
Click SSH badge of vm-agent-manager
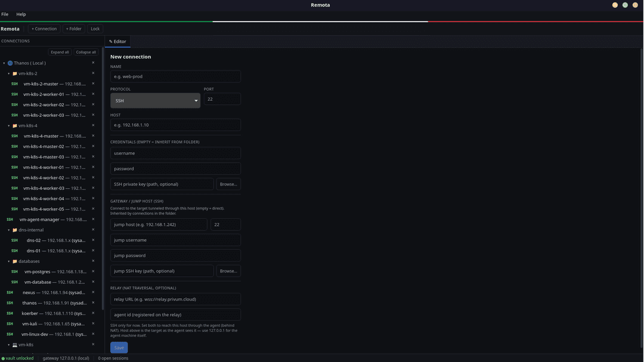coord(10,219)
